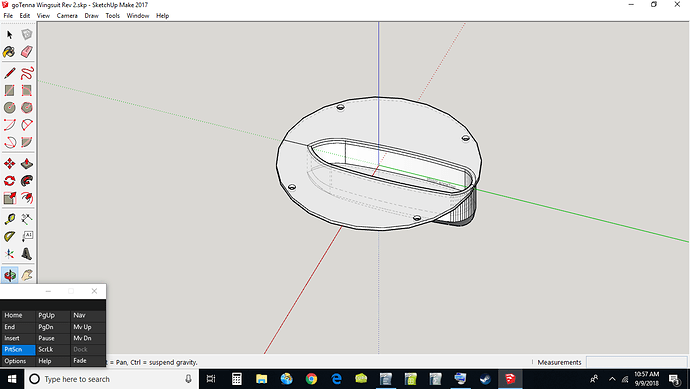The image size is (690, 389).
Task: Click the Insert key on on-screen keyboard
Action: 18,338
